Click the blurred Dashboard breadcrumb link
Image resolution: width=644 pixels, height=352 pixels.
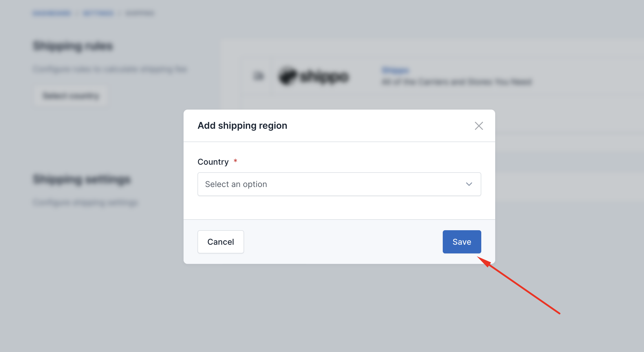click(52, 13)
